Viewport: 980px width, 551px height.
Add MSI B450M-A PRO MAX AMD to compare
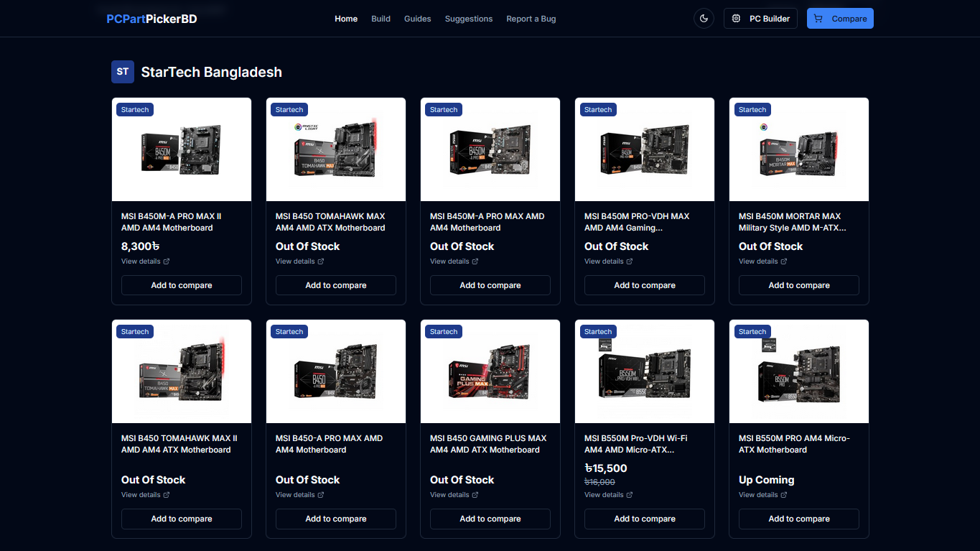click(x=490, y=285)
